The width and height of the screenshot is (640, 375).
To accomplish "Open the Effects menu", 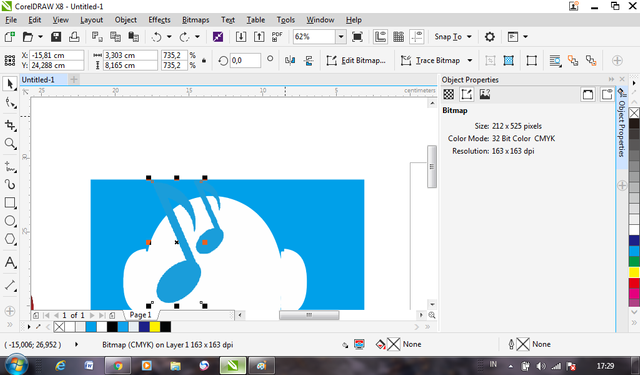I will click(159, 20).
